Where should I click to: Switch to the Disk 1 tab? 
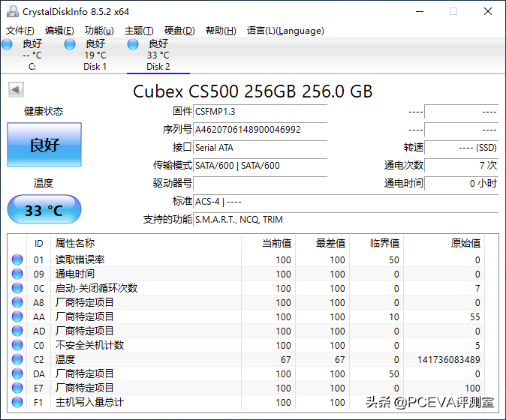95,55
